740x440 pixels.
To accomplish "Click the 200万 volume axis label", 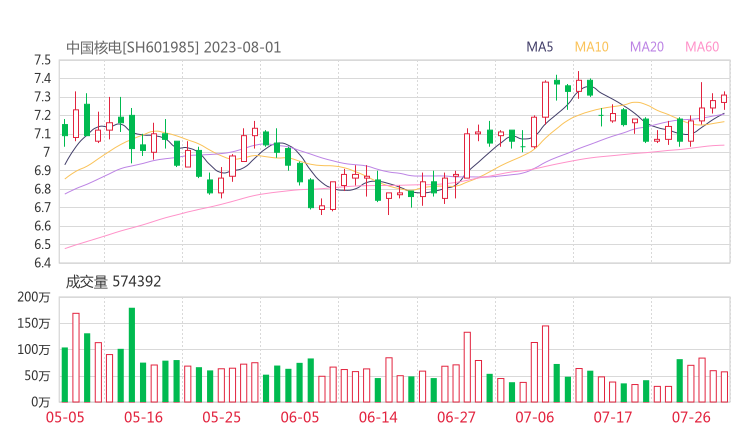I will pyautogui.click(x=34, y=297).
